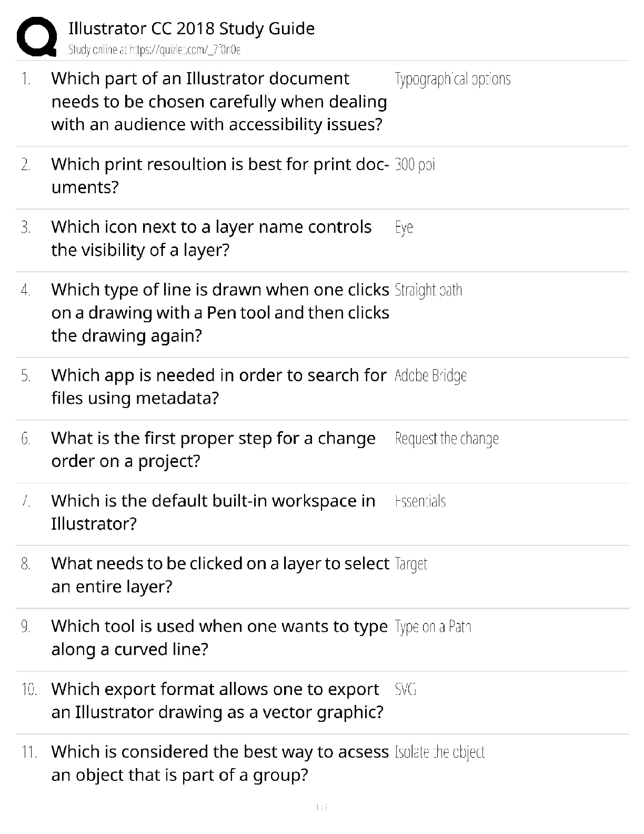The width and height of the screenshot is (644, 834).
Task: Click the 'Isolate the object' answer
Action: 439,752
